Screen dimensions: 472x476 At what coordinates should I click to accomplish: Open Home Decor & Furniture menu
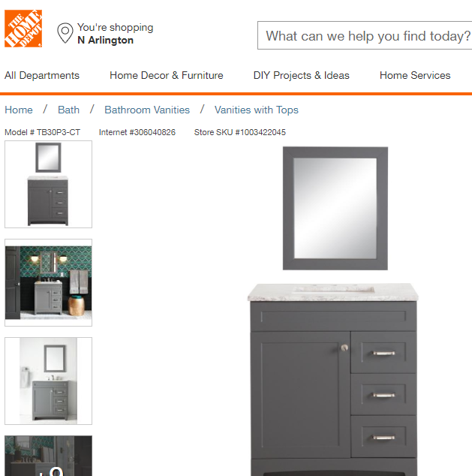pyautogui.click(x=167, y=75)
